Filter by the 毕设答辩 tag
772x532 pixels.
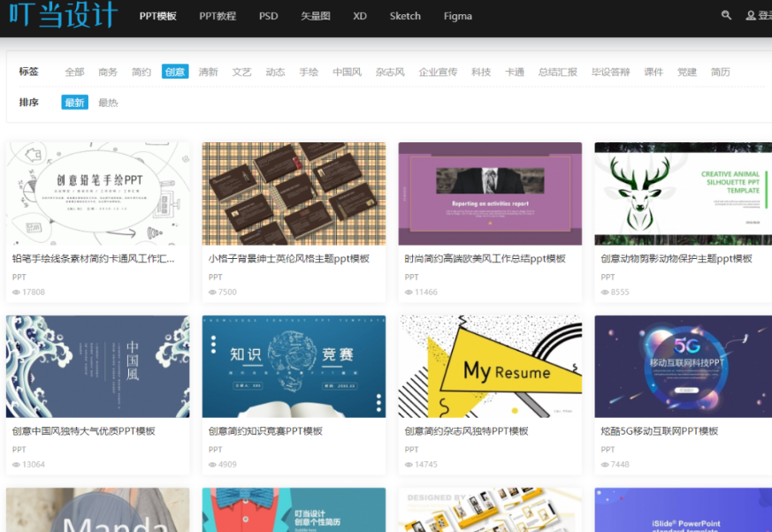coord(610,72)
